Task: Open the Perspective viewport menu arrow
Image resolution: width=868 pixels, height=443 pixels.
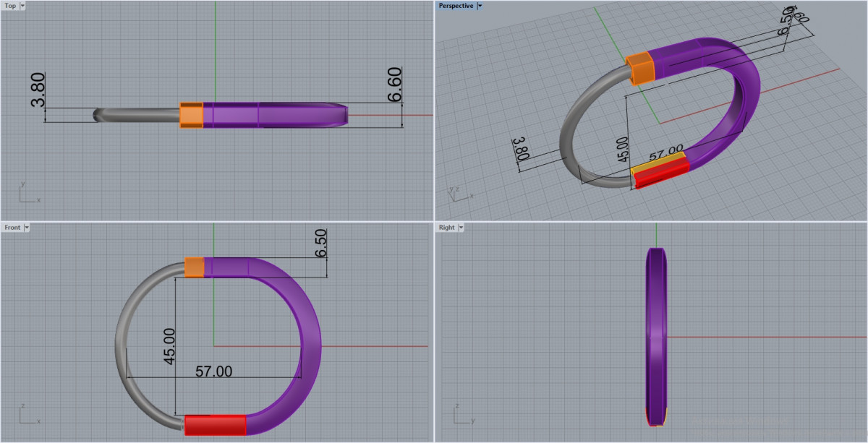Action: [x=480, y=6]
